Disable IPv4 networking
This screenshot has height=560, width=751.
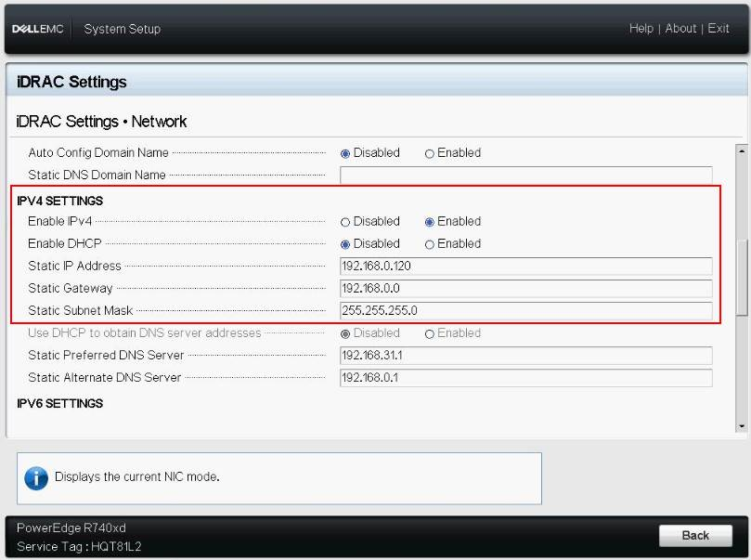pyautogui.click(x=347, y=222)
